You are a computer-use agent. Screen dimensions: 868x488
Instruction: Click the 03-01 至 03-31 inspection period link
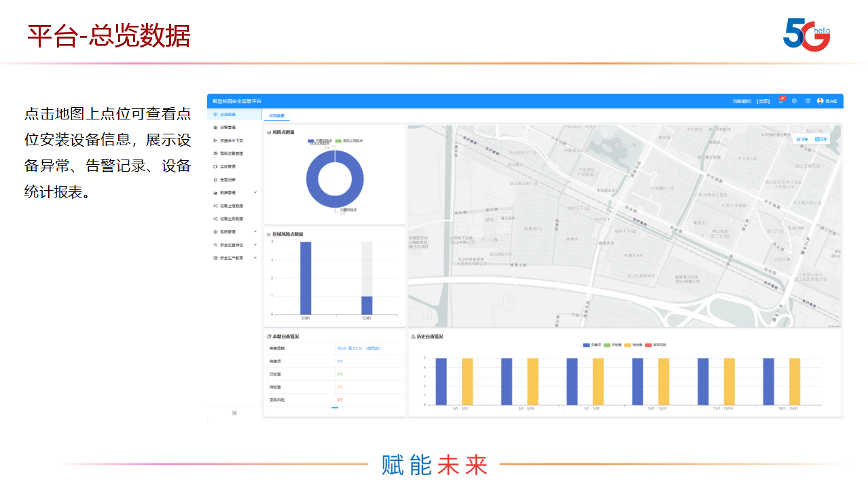pyautogui.click(x=360, y=348)
